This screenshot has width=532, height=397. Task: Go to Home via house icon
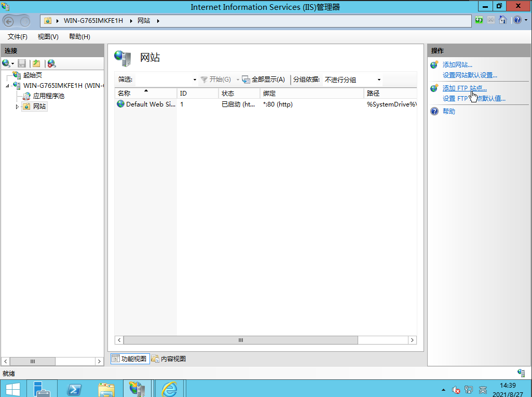point(503,20)
